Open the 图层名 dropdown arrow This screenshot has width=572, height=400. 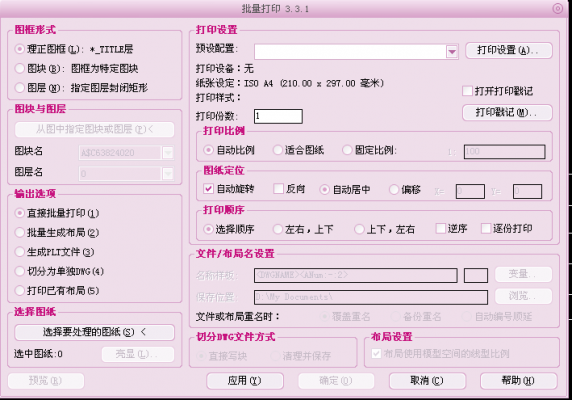(168, 174)
